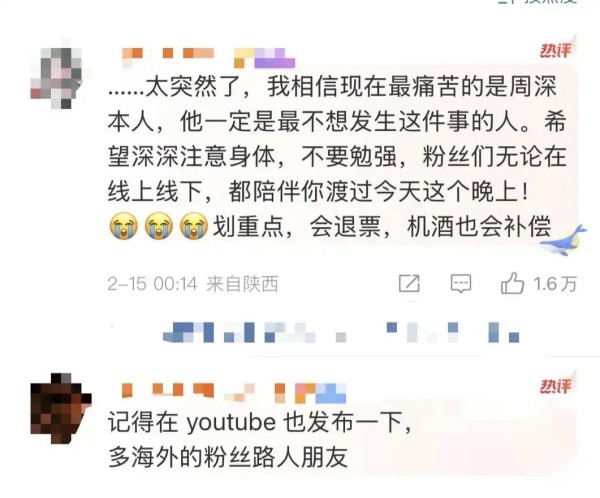This screenshot has height=498, width=600.
Task: Click the leftmost crying emoji
Action: (123, 227)
